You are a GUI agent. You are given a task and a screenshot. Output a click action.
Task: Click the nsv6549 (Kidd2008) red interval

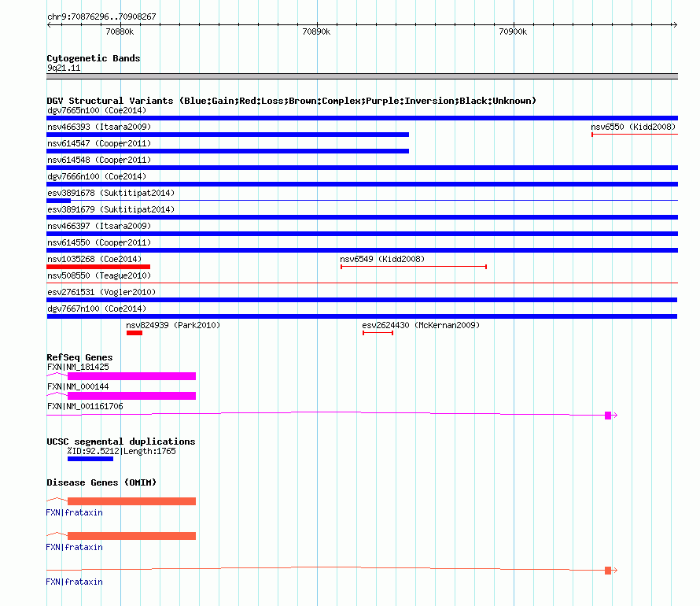(x=414, y=267)
